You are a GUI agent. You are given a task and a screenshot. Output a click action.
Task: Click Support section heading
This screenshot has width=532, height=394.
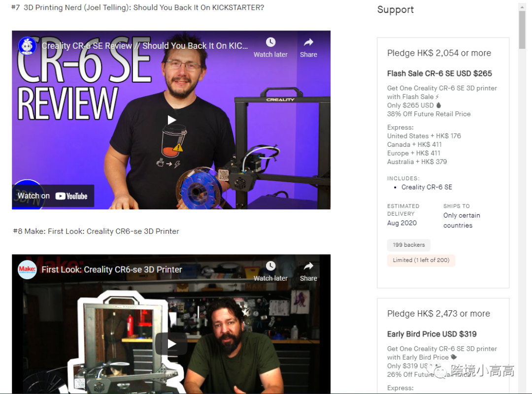(395, 9)
